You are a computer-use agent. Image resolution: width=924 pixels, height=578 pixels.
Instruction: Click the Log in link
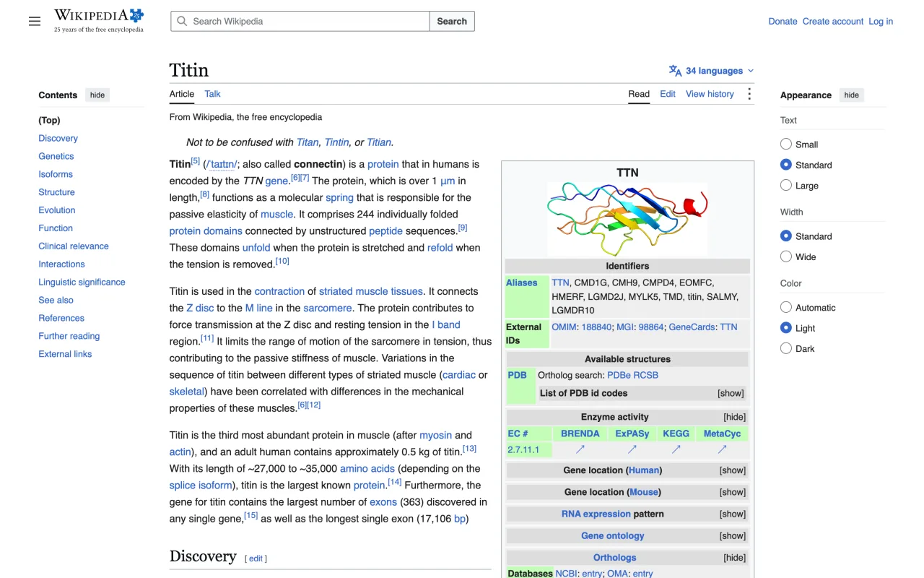[881, 21]
